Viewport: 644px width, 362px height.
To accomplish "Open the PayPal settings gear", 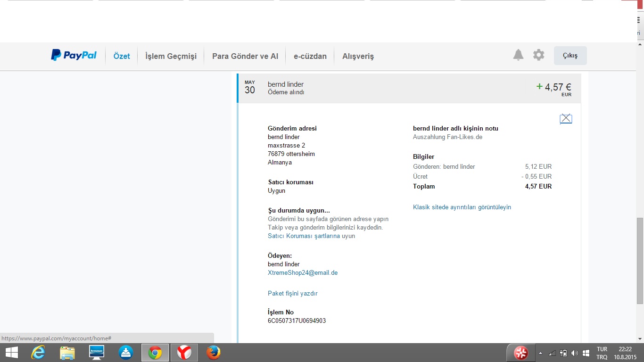I will (x=538, y=55).
